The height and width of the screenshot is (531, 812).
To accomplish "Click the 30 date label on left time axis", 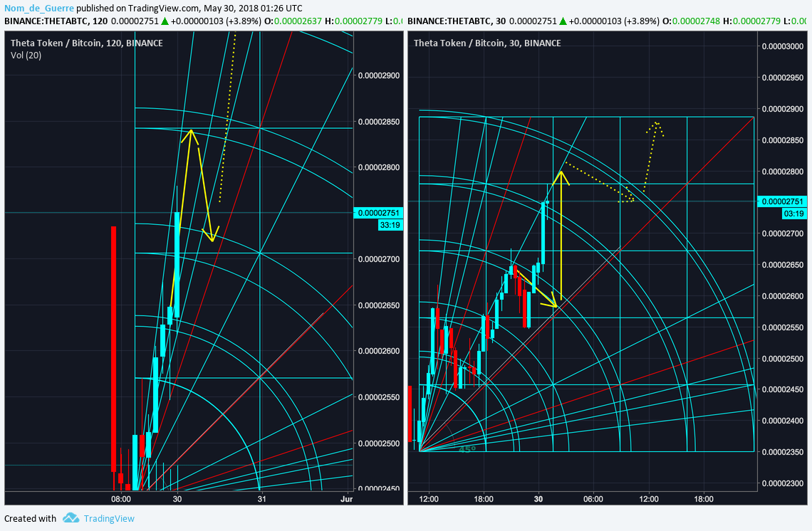I will click(177, 499).
